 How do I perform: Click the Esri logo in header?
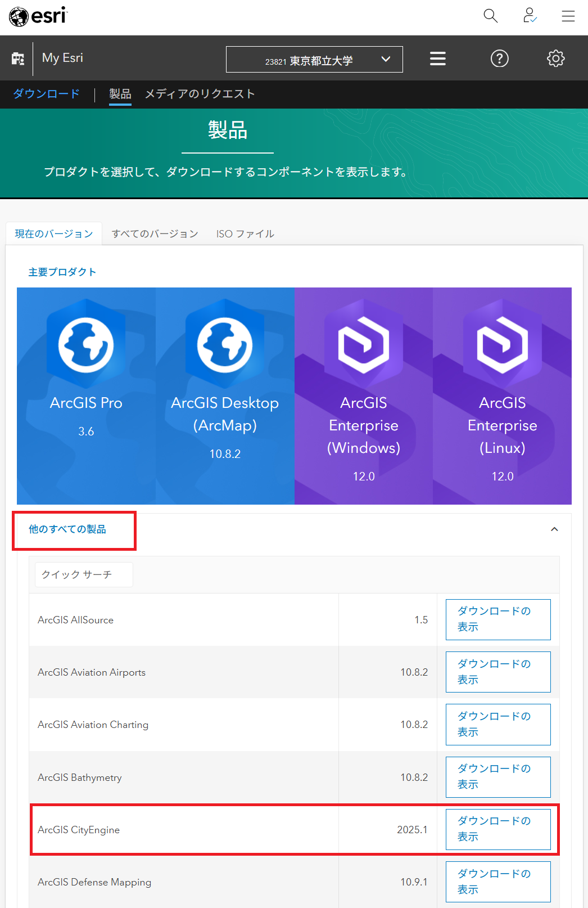[x=38, y=16]
